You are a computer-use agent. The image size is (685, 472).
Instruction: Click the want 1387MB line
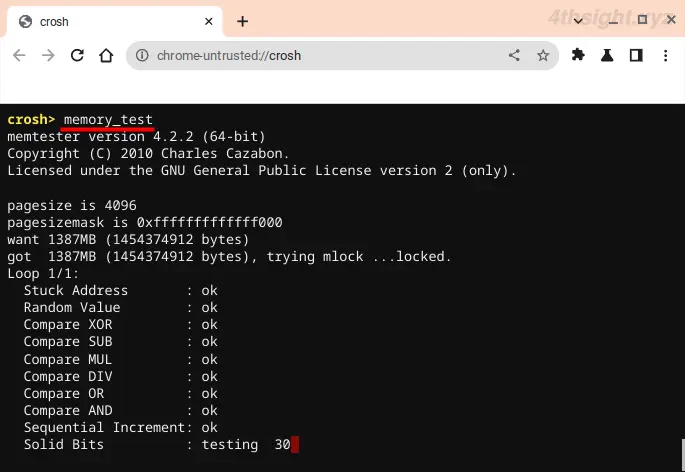pyautogui.click(x=128, y=239)
